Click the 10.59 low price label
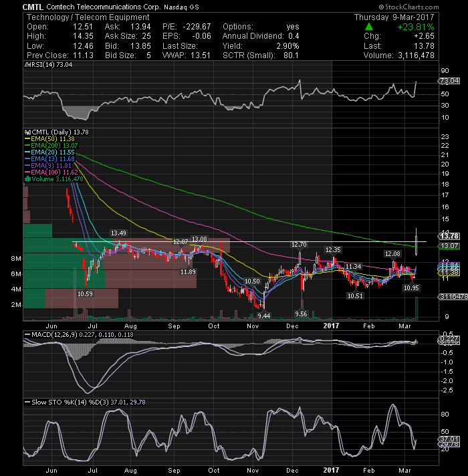 point(85,294)
